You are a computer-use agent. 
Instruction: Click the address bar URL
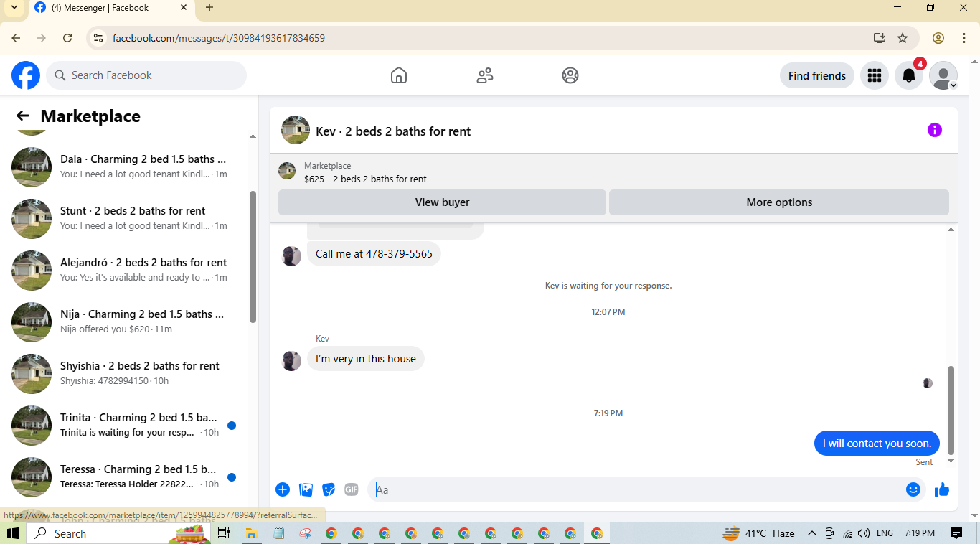point(219,38)
